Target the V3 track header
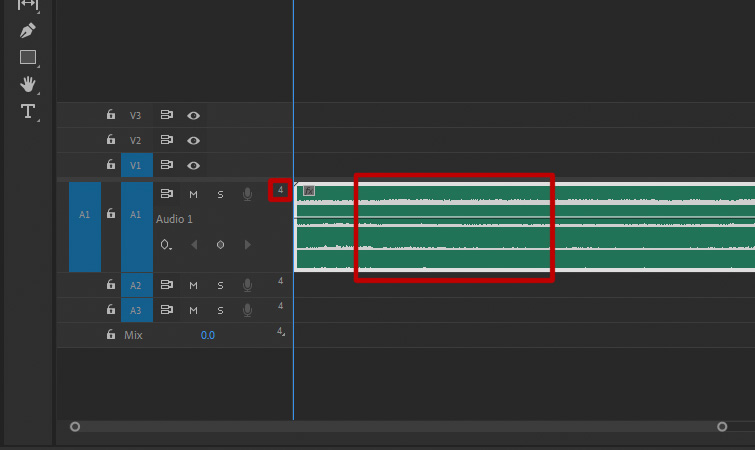This screenshot has width=755, height=450. (135, 116)
